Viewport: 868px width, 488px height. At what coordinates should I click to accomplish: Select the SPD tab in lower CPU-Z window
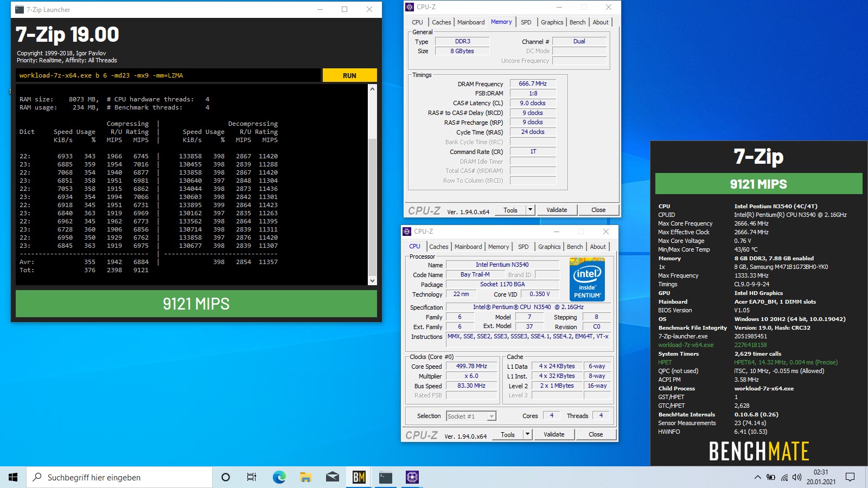(x=523, y=247)
